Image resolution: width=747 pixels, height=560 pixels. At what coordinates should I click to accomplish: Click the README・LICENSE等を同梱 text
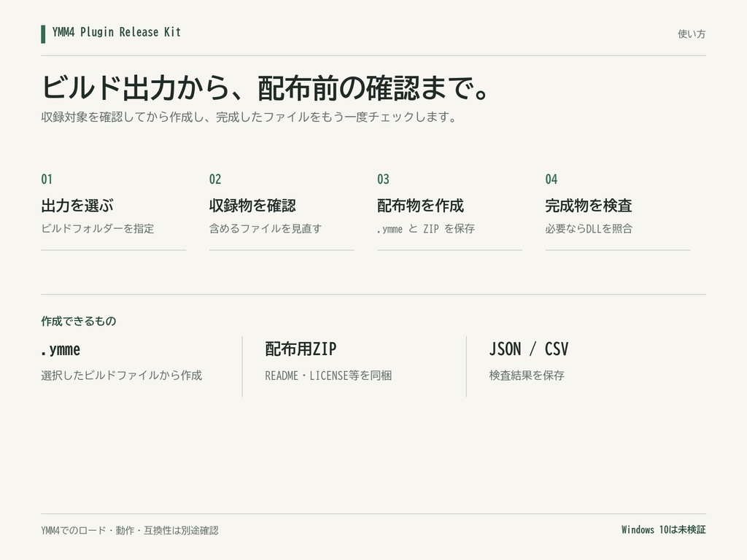pyautogui.click(x=328, y=376)
